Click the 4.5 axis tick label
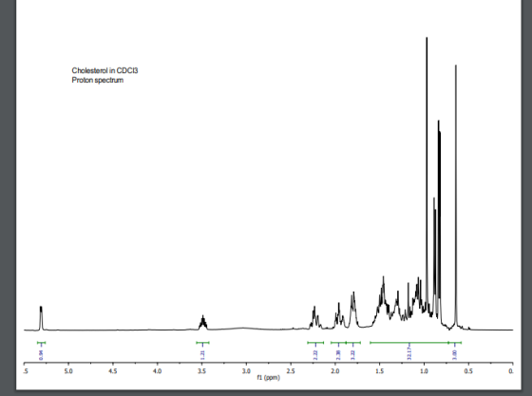 coord(113,371)
